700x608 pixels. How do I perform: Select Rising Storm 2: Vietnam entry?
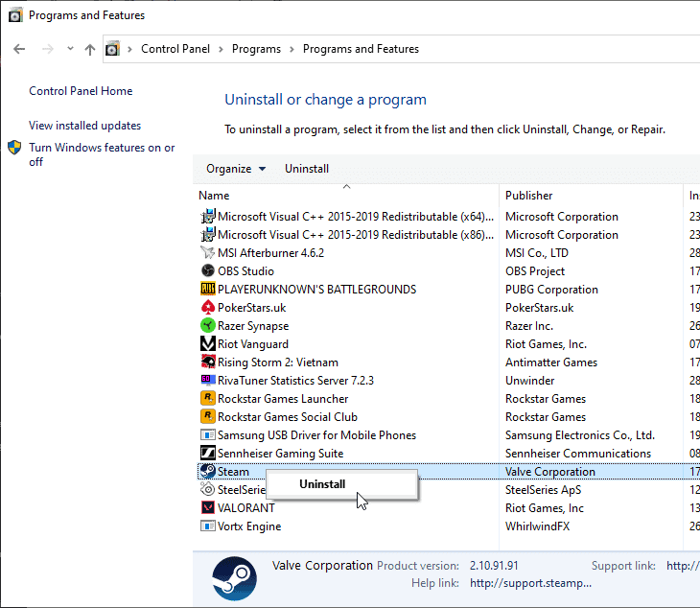click(x=278, y=362)
